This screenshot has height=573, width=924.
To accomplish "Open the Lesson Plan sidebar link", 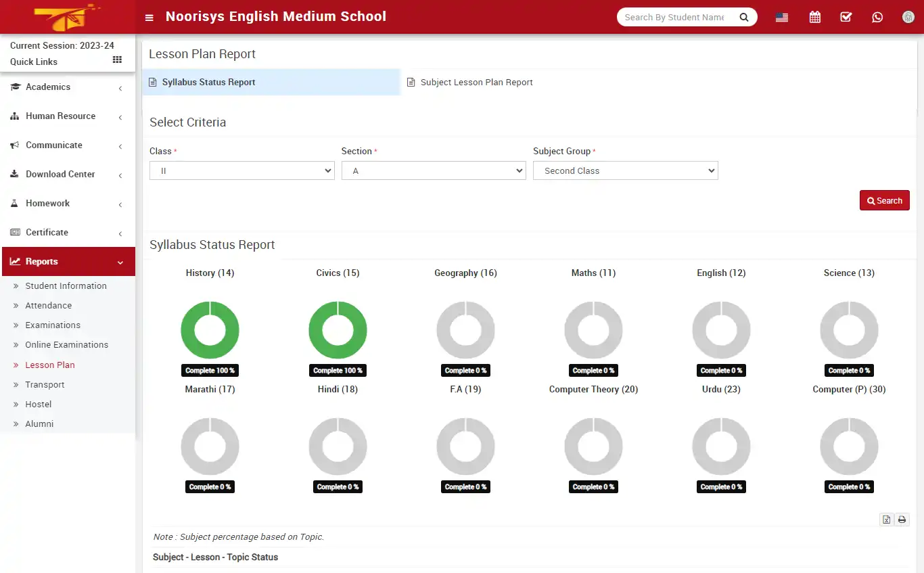I will tap(51, 365).
